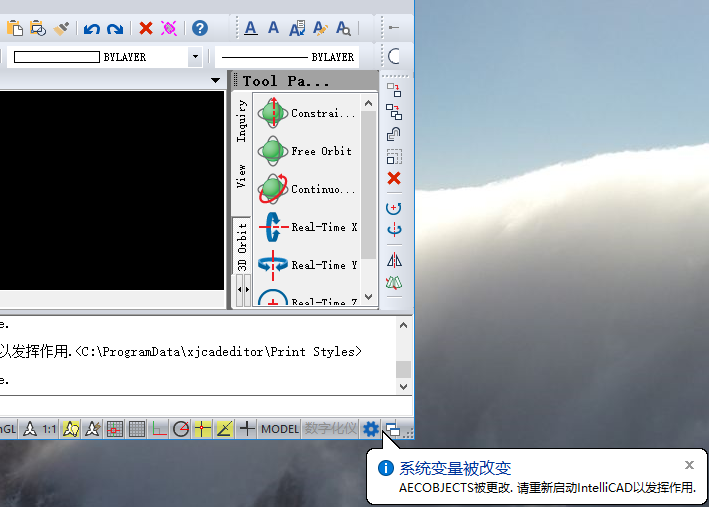Click command history scroll up arrow
Image resolution: width=709 pixels, height=509 pixels.
tap(404, 325)
